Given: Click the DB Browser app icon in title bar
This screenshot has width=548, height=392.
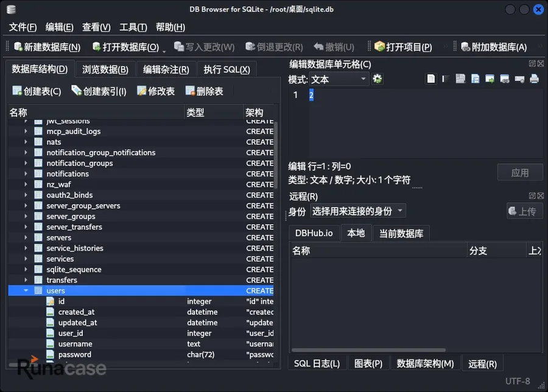Looking at the screenshot, I should (x=11, y=9).
